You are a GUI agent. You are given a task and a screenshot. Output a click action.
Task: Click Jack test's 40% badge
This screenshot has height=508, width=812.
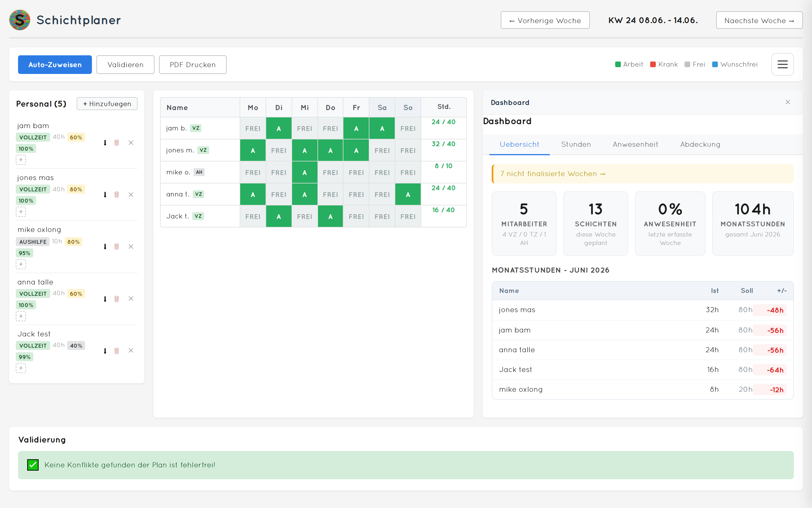point(76,345)
